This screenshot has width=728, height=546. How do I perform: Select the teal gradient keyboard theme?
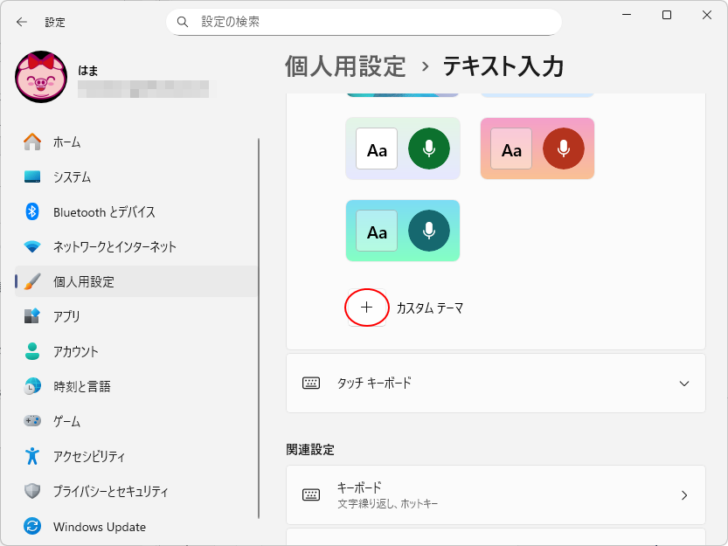[402, 231]
